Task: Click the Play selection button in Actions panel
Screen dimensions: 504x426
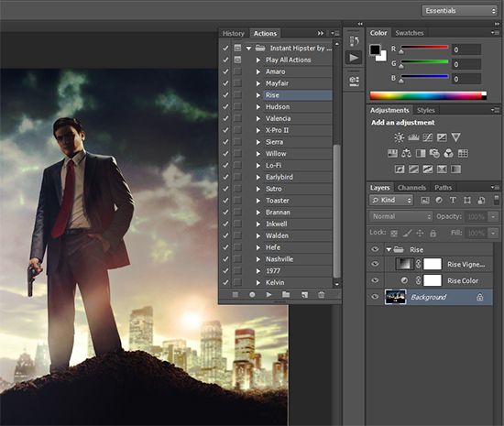Action: pyautogui.click(x=268, y=294)
